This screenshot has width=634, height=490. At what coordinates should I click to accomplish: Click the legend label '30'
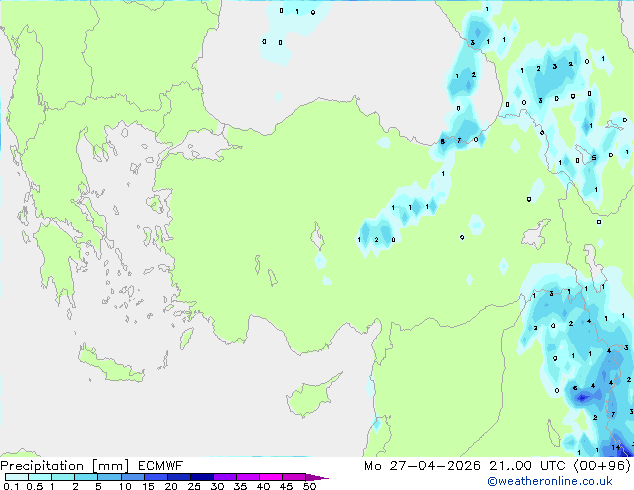click(x=217, y=486)
